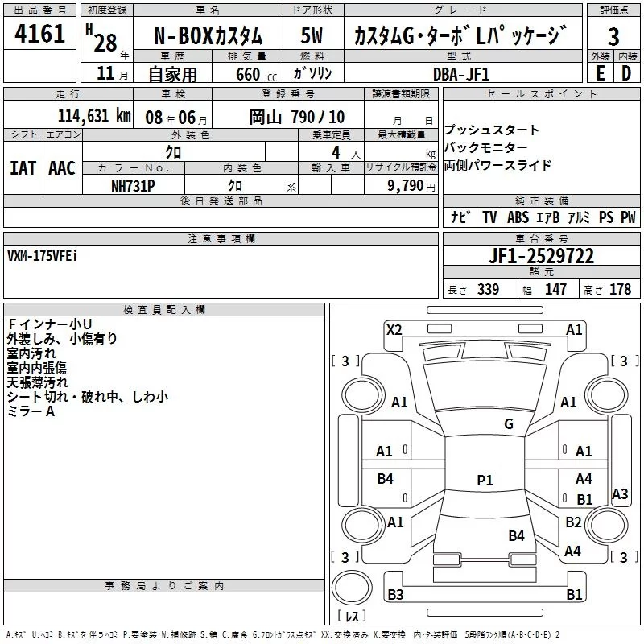Click the spare tire circle above レス

point(352,588)
